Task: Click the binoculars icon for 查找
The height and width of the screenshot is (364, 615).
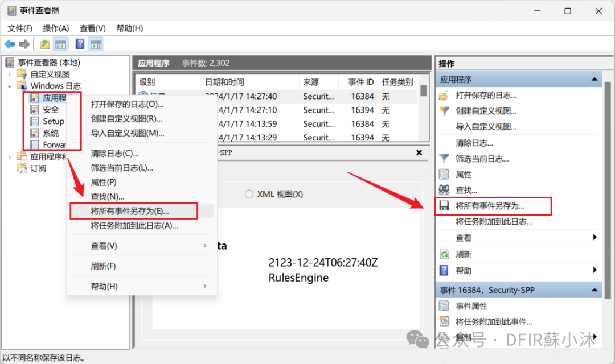Action: pos(444,190)
